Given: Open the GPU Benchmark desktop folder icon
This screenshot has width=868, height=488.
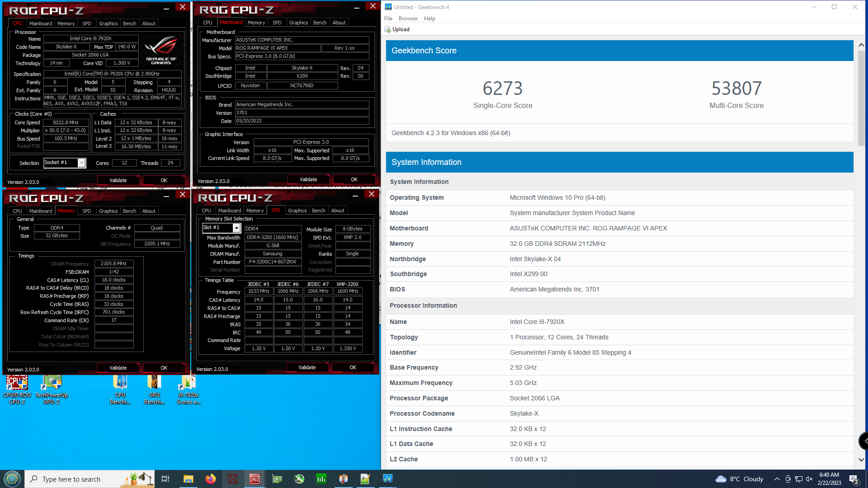Looking at the screenshot, I should point(154,389).
